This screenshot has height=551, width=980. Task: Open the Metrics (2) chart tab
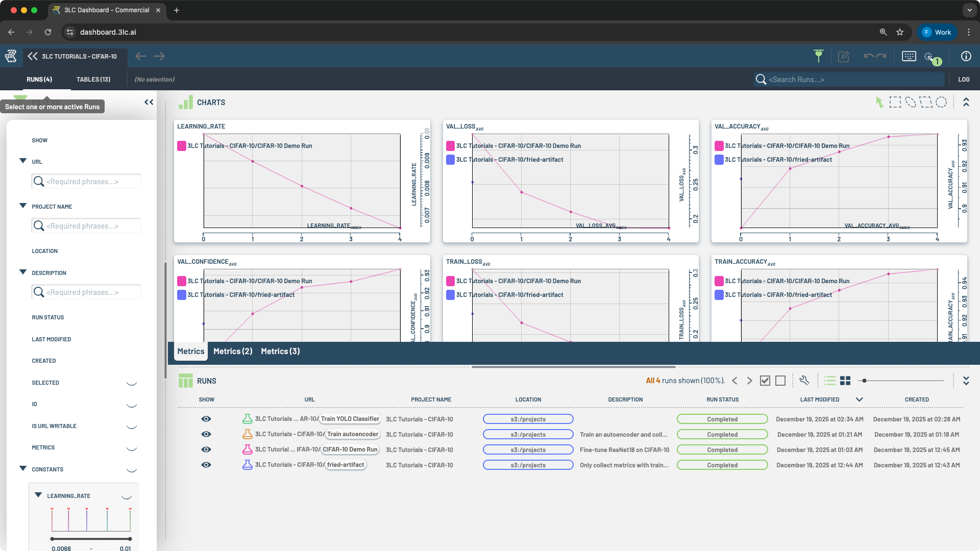pyautogui.click(x=233, y=351)
